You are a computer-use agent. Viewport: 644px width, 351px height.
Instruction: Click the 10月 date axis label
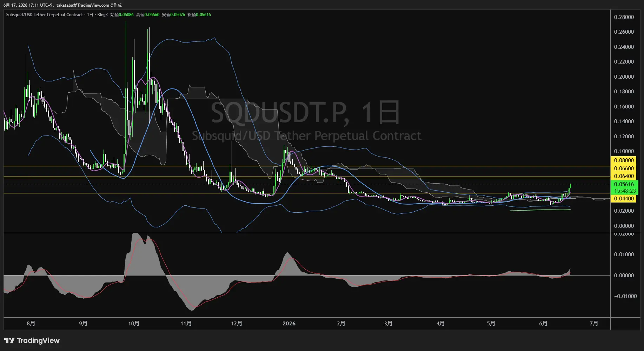(x=134, y=323)
